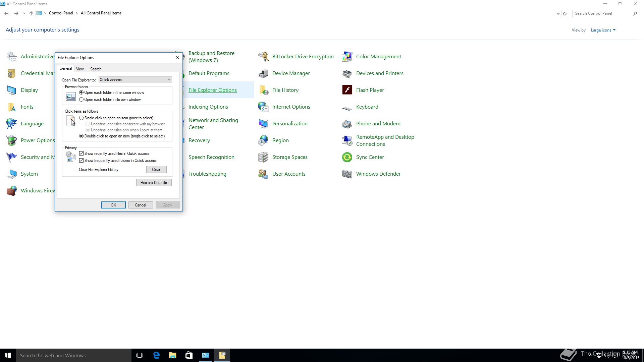This screenshot has width=644, height=362.
Task: Click the Display monitor icon
Action: [12, 90]
